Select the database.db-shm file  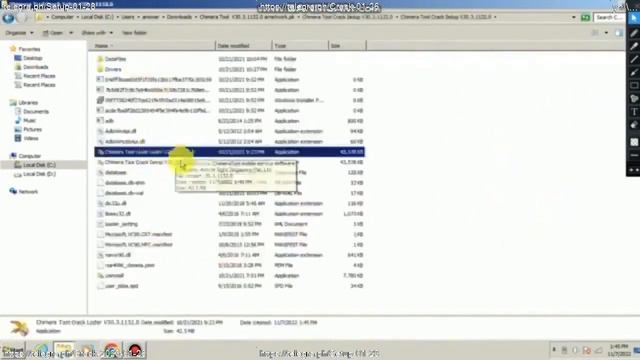125,182
